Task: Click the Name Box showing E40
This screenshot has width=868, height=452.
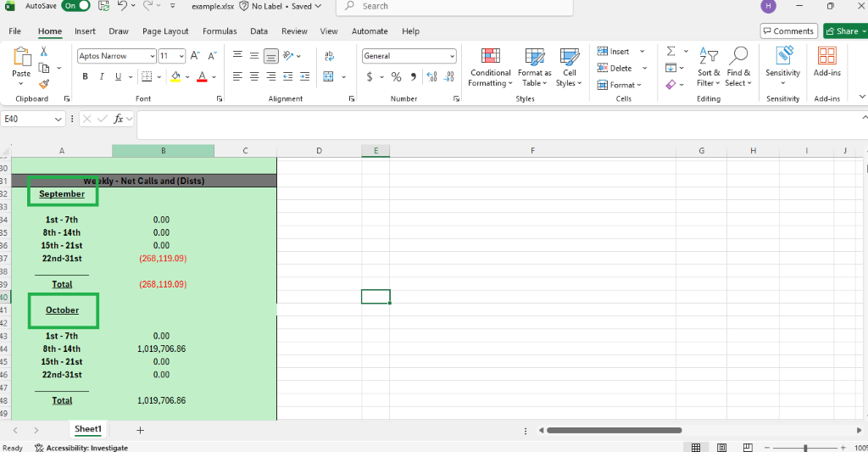Action: click(33, 119)
